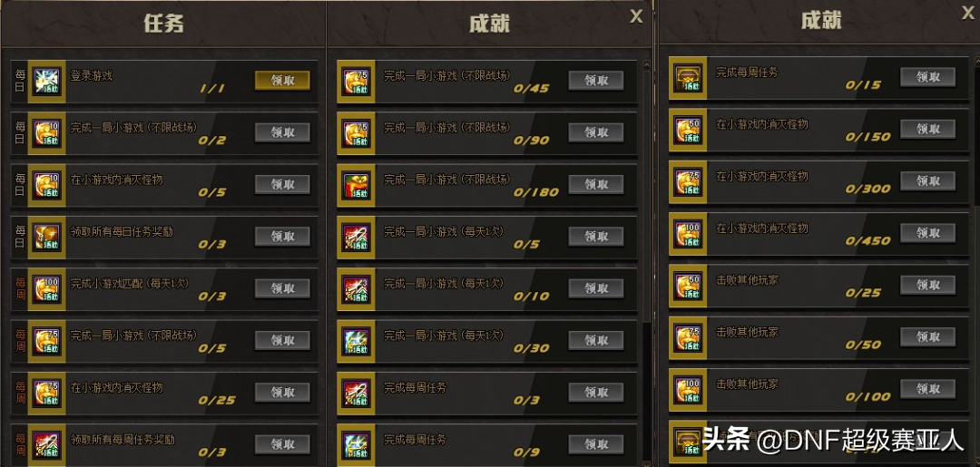
Task: Click the reward icon for 0/30 mini-game achievement
Action: point(356,341)
